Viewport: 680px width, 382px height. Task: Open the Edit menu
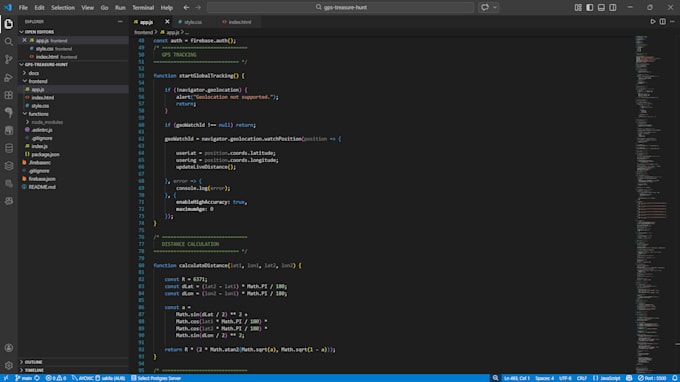[x=39, y=7]
